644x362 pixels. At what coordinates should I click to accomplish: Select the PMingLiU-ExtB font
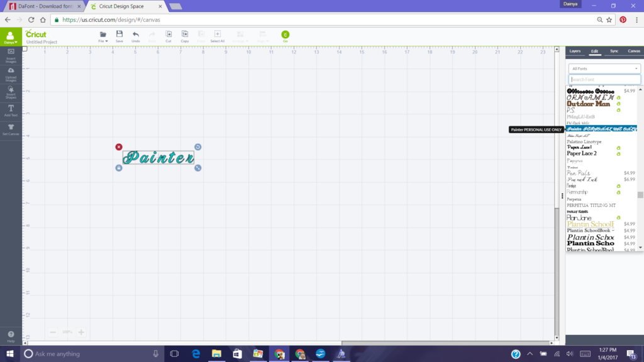point(580,117)
